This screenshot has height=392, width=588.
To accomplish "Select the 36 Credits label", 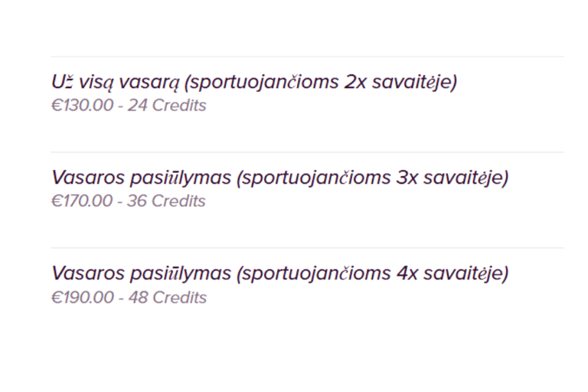I will click(166, 201).
